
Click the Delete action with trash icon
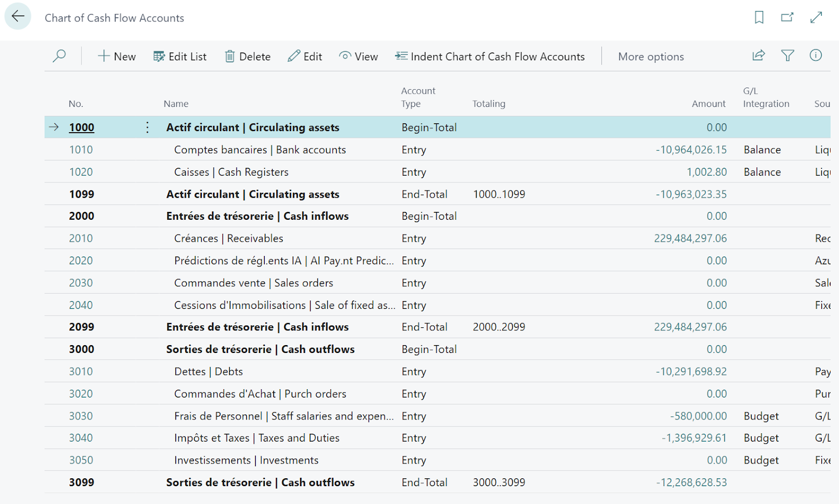click(247, 56)
